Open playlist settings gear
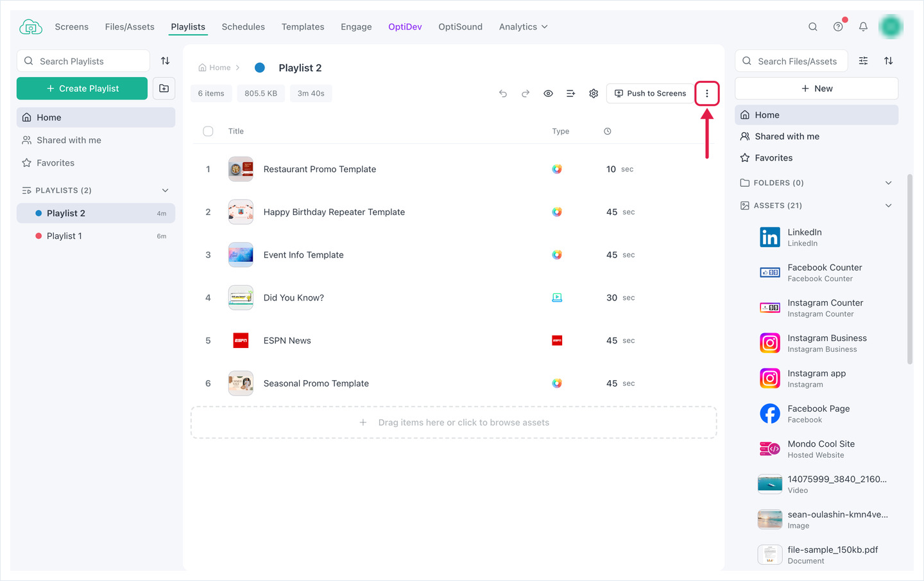Screen dimensions: 924x581 pos(594,94)
